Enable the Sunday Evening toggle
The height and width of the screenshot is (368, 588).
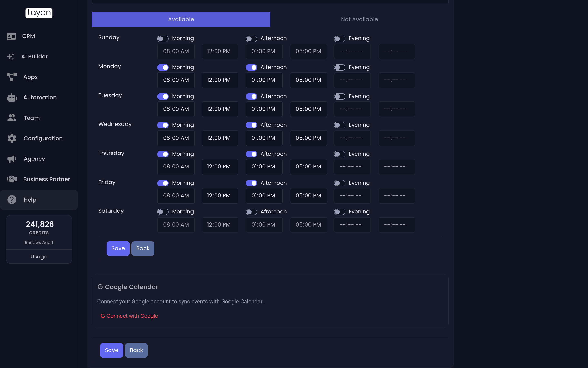click(340, 39)
